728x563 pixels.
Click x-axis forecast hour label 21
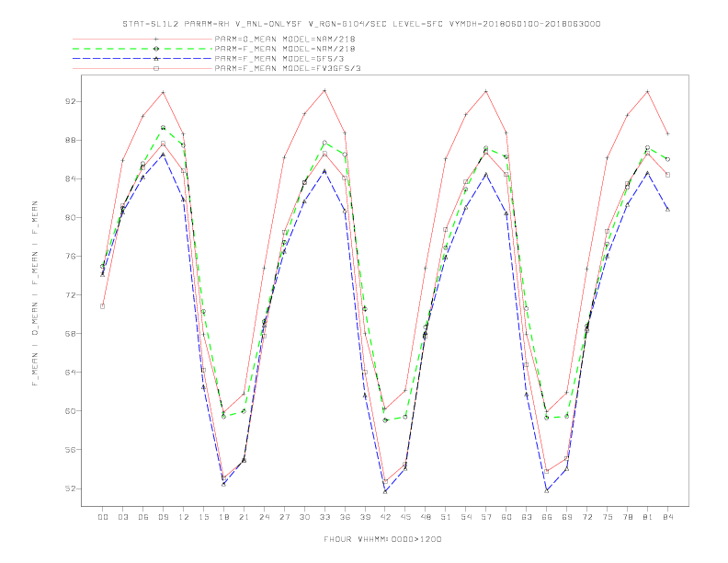[244, 517]
